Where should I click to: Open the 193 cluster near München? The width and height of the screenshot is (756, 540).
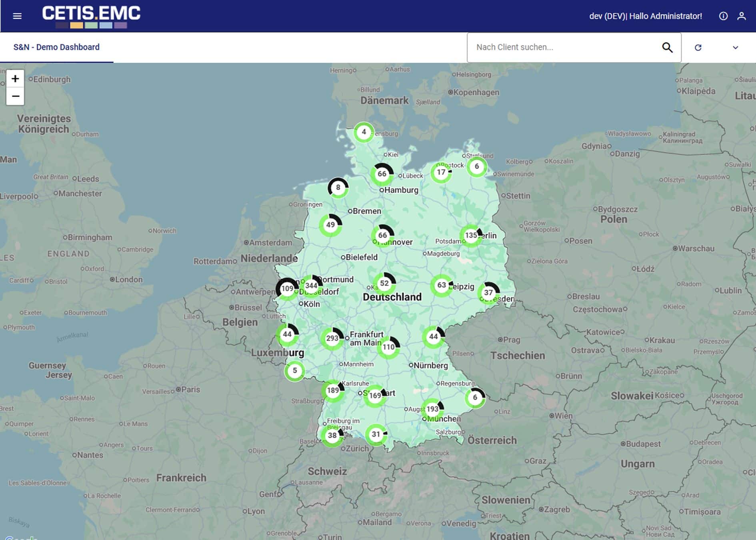click(432, 409)
